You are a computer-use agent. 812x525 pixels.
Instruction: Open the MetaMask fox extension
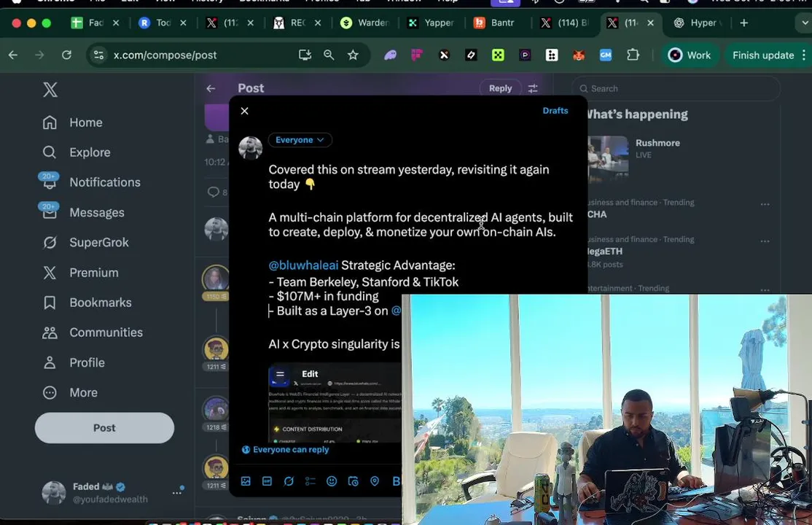coord(579,55)
